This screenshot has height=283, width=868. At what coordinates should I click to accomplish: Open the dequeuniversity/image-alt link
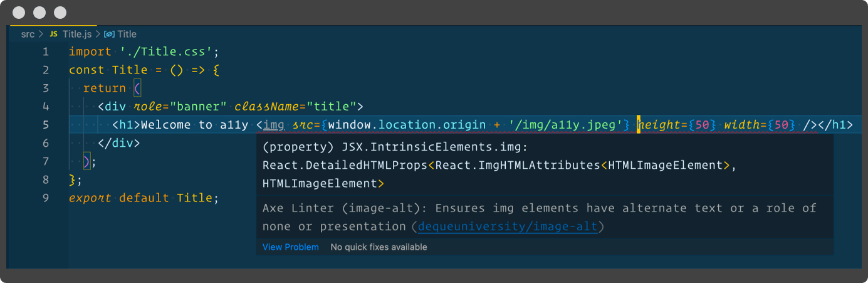[508, 226]
